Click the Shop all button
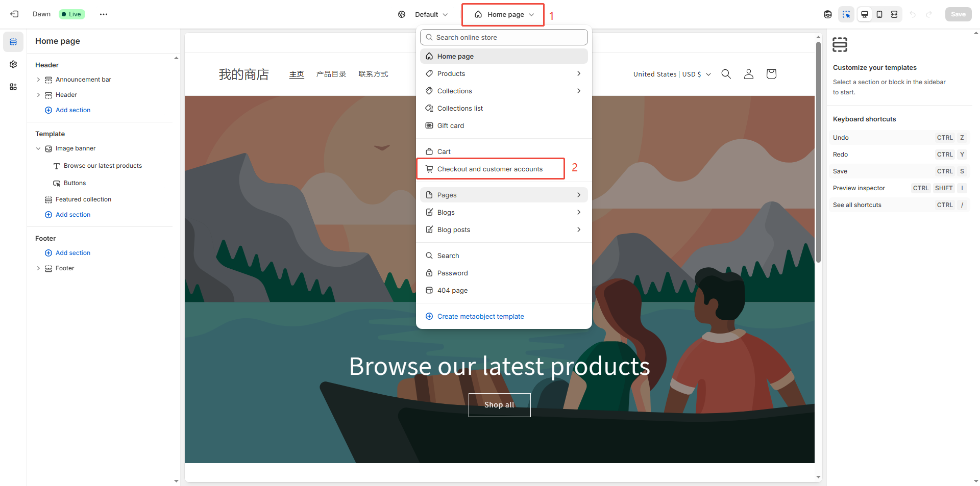The height and width of the screenshot is (486, 980). [x=499, y=405]
